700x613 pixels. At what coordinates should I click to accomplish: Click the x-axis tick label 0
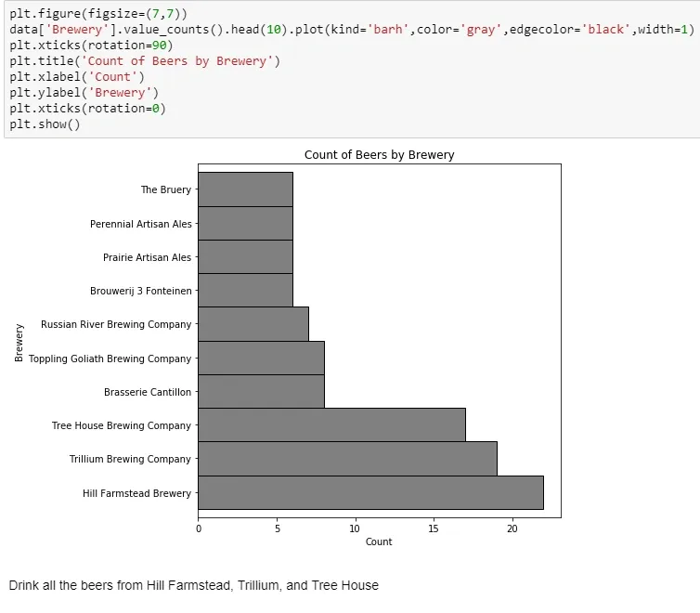(x=199, y=528)
